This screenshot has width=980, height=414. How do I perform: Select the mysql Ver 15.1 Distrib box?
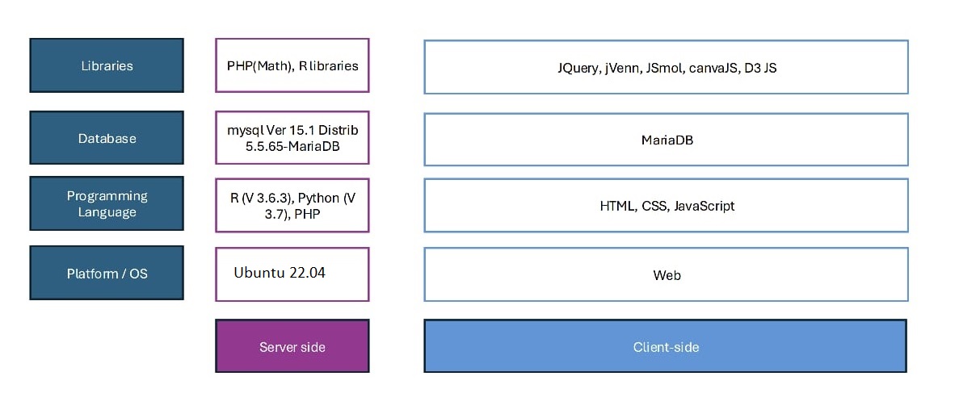point(292,138)
